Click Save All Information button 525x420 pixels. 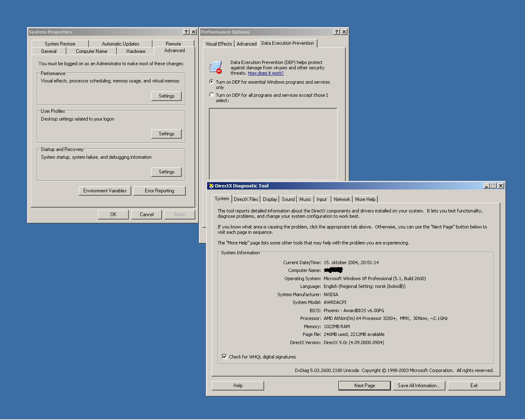[x=419, y=386]
